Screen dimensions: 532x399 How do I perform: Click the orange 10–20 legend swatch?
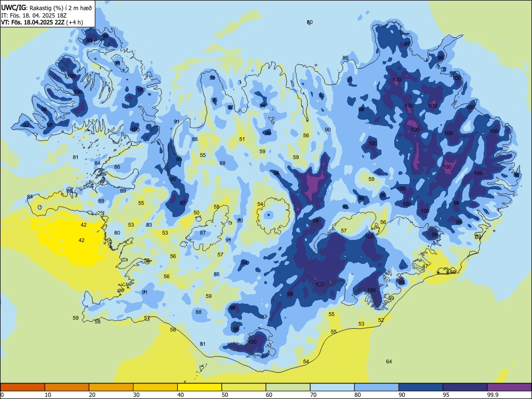[x=67, y=387]
